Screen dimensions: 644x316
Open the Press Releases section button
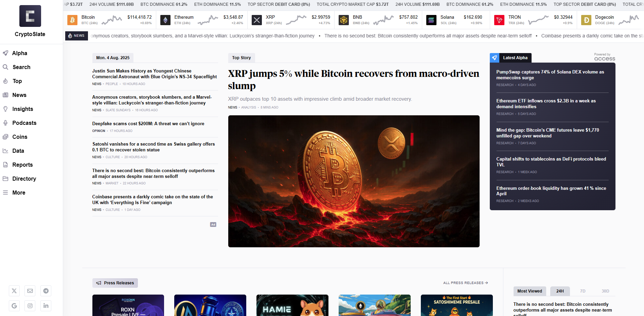pos(115,283)
